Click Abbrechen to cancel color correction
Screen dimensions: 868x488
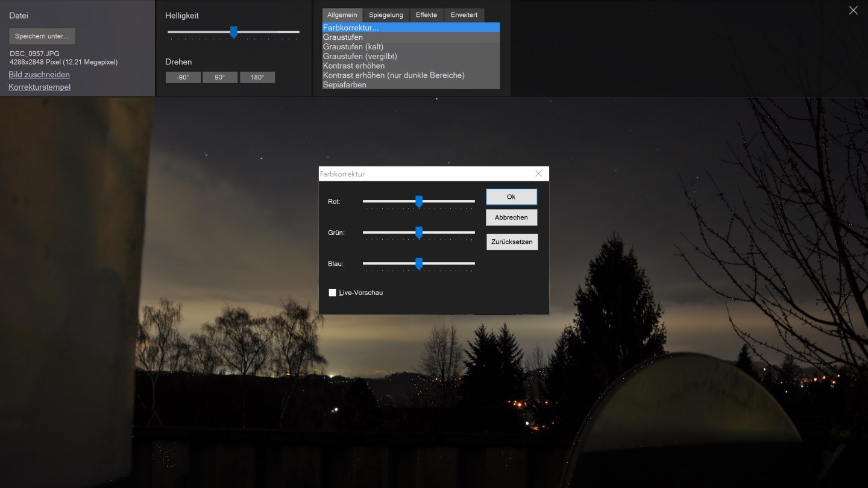[511, 217]
